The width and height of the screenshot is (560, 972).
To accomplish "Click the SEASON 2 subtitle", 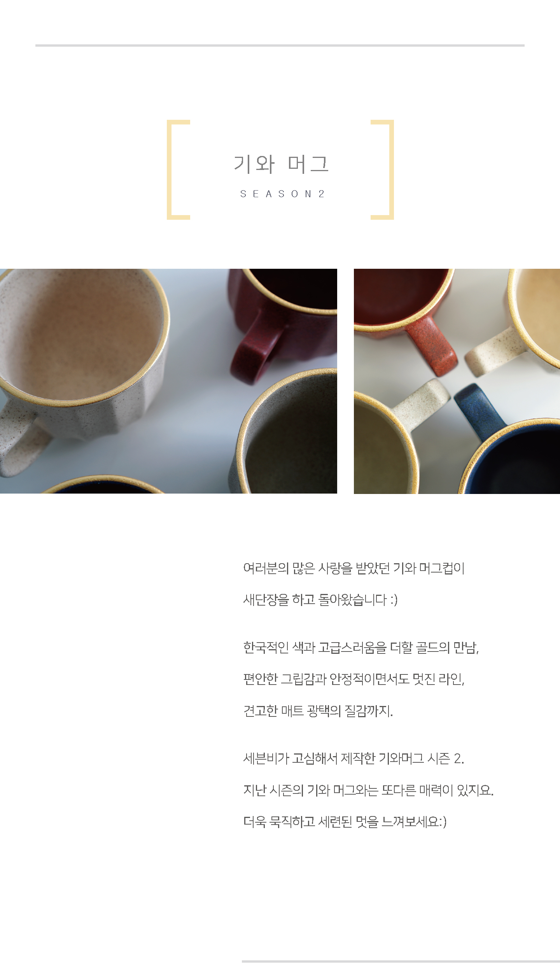I will point(282,194).
